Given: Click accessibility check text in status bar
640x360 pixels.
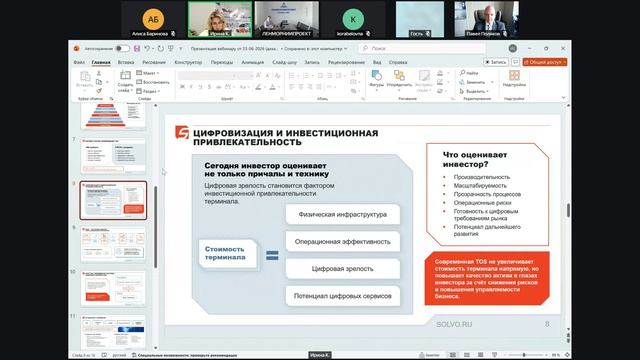Looking at the screenshot, I should pyautogui.click(x=187, y=356).
